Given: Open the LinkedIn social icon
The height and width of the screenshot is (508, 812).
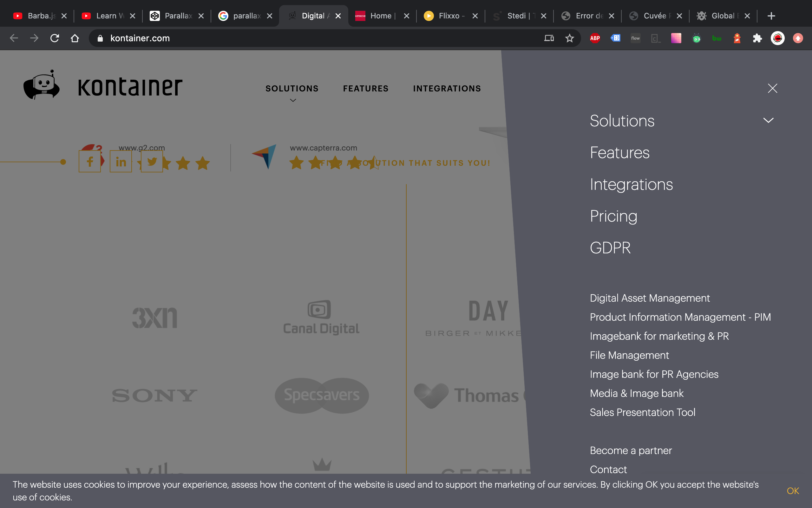Looking at the screenshot, I should coord(121,162).
